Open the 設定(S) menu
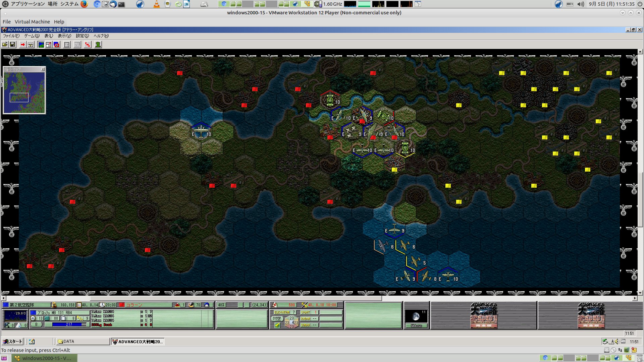Image resolution: width=644 pixels, height=362 pixels. coord(82,36)
